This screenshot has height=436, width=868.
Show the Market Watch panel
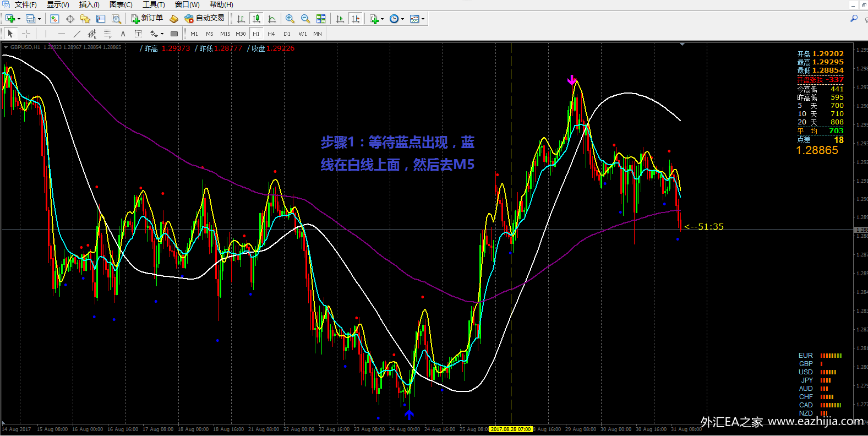[54, 19]
